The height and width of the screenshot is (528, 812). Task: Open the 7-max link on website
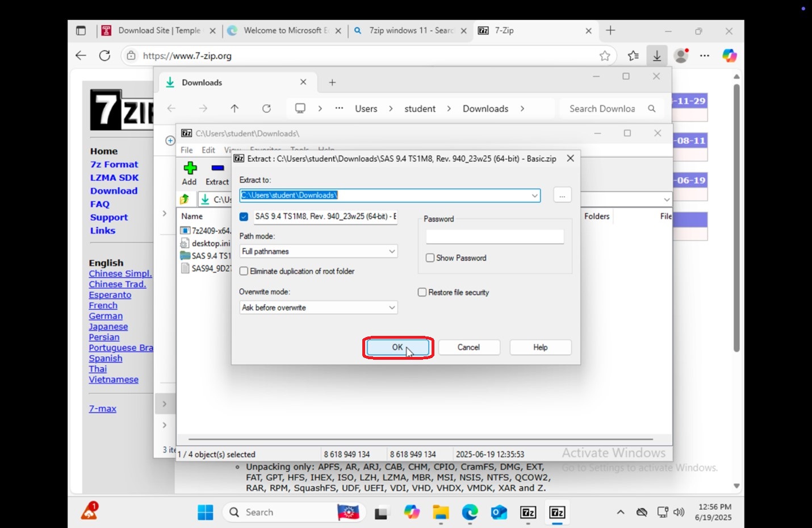click(x=102, y=409)
